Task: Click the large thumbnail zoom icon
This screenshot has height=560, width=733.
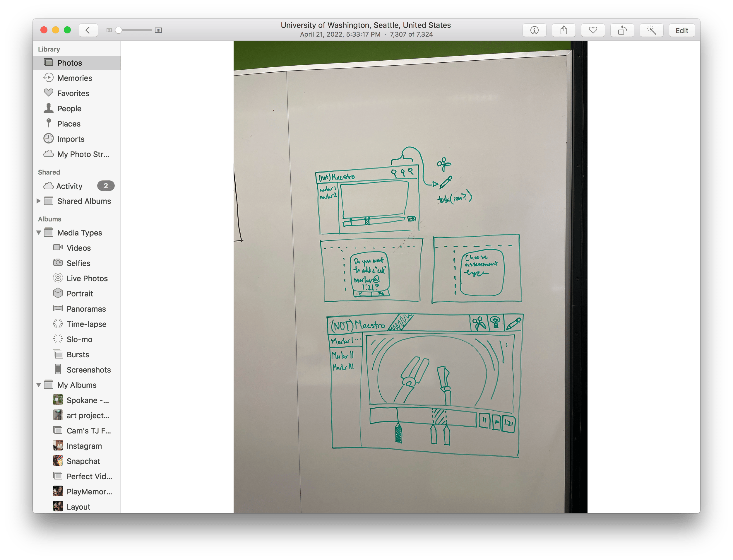Action: point(159,30)
